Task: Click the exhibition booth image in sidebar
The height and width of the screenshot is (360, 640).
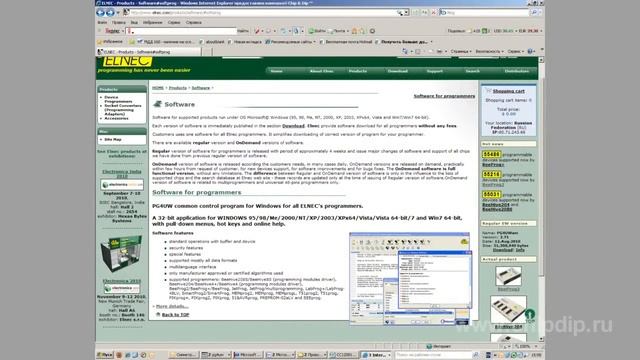Action: [x=121, y=254]
